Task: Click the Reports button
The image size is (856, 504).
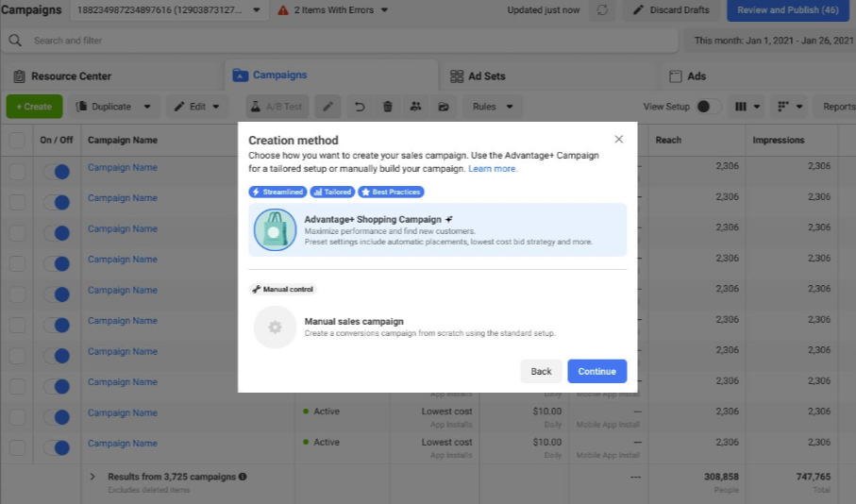Action: [x=836, y=107]
